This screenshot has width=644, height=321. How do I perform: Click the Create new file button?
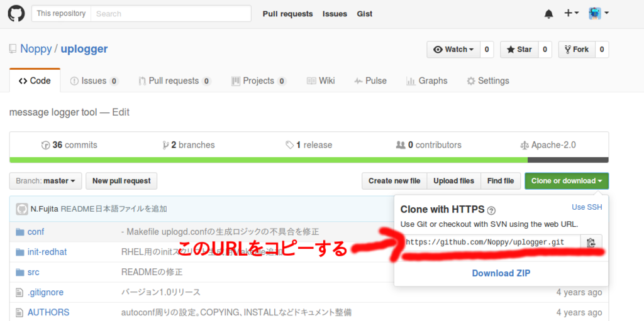394,181
